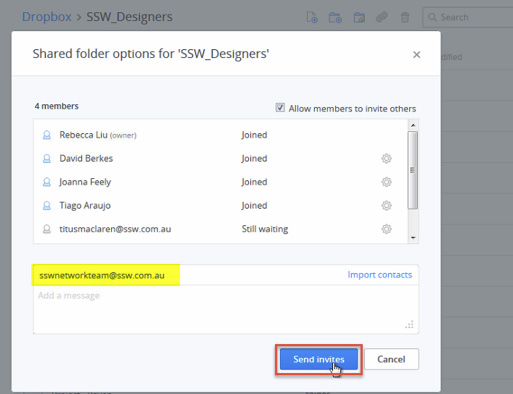Screen dimensions: 513x394
Task: Select the Joanna Feely member name
Action: 85,182
